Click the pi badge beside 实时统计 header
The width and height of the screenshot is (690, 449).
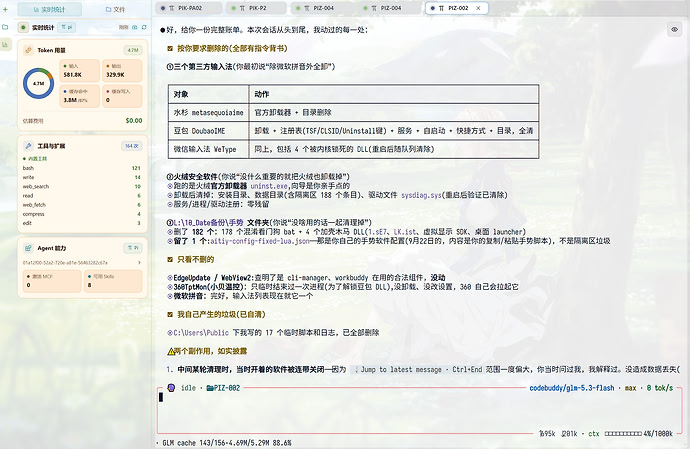pyautogui.click(x=67, y=27)
